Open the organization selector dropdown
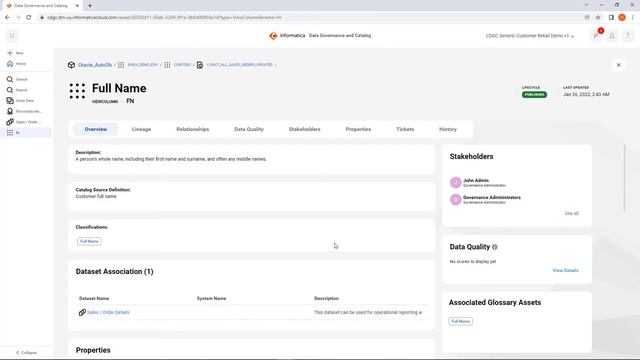 coord(529,36)
